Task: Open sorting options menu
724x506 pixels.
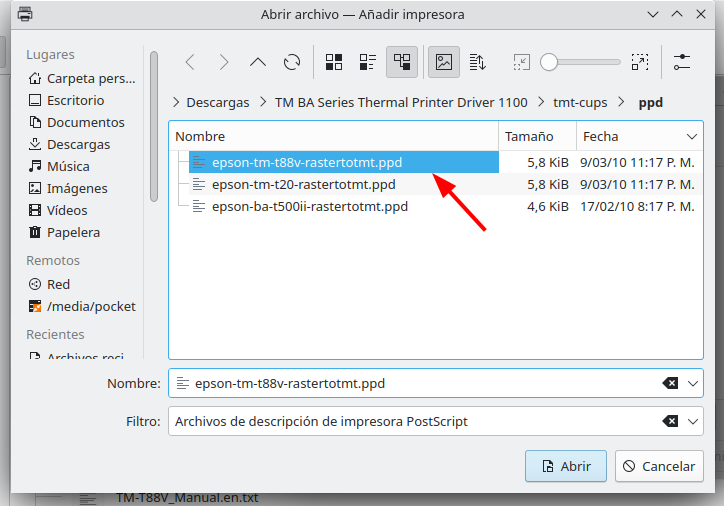Action: point(477,62)
